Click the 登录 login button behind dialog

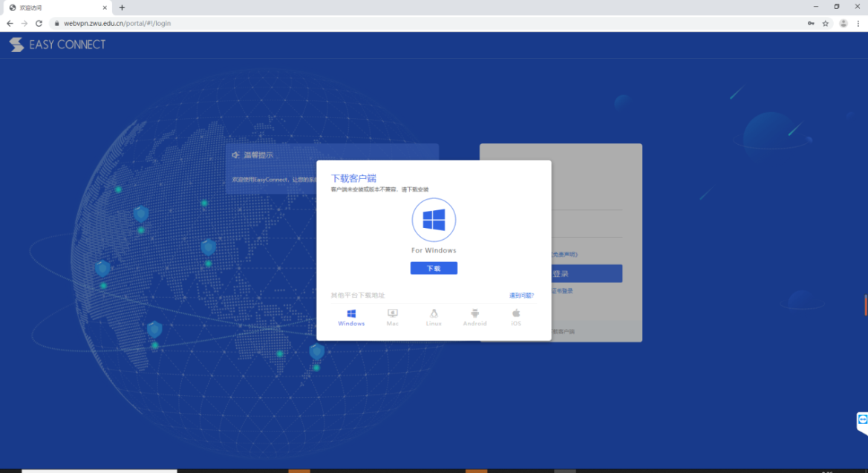tap(587, 273)
